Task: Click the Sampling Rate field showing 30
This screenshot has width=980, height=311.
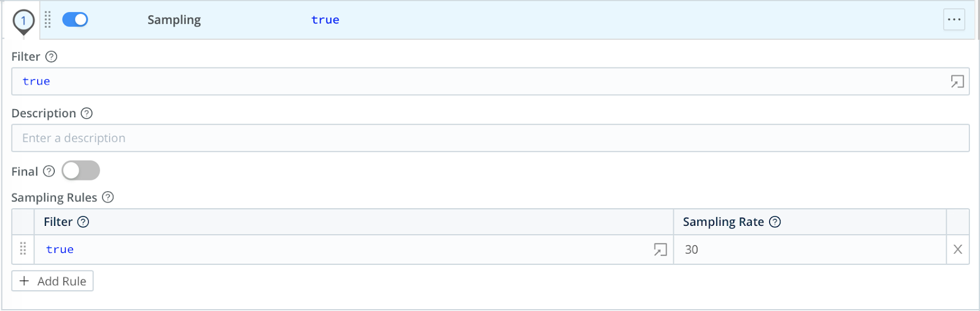Action: click(x=809, y=249)
